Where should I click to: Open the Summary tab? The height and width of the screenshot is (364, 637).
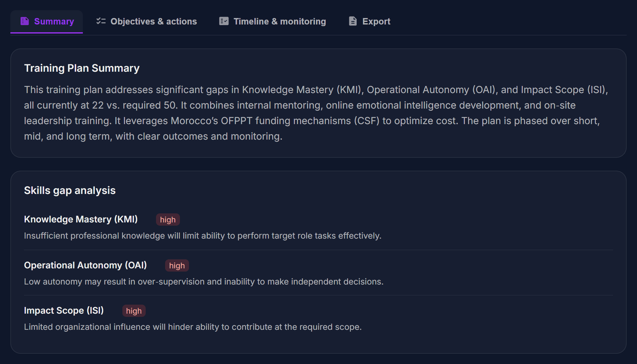(x=47, y=21)
